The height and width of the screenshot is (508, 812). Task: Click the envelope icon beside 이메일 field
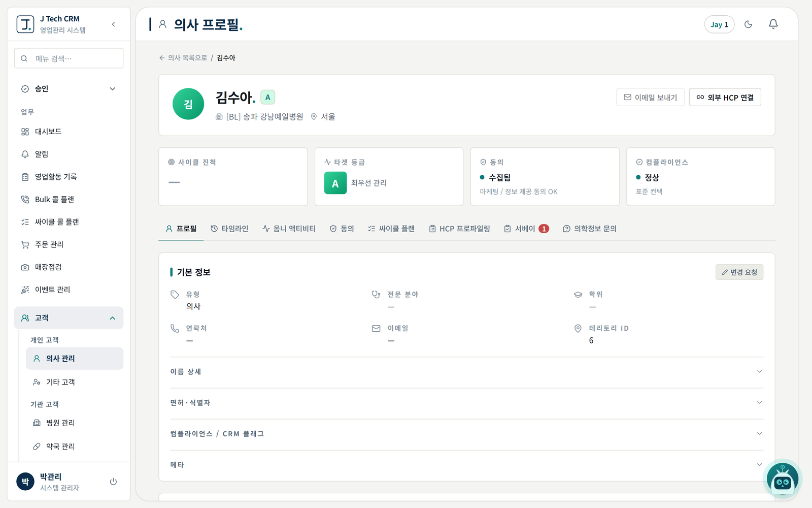point(376,329)
